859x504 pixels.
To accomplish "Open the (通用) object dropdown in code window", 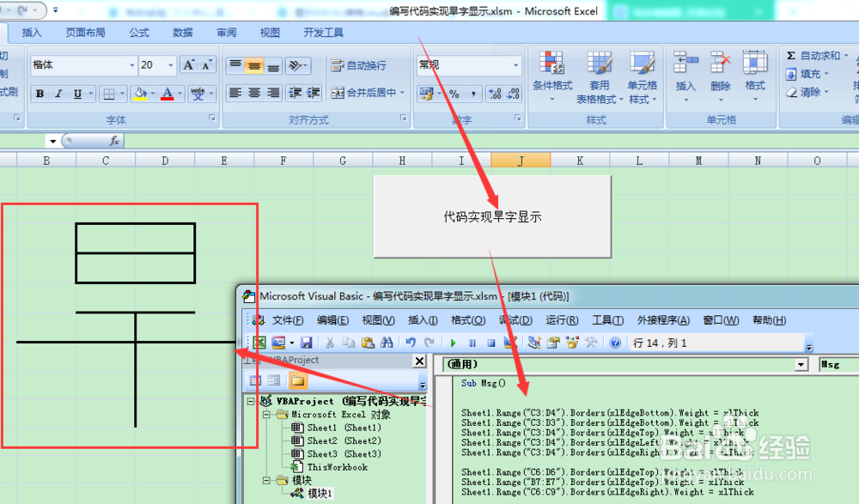I will point(801,364).
